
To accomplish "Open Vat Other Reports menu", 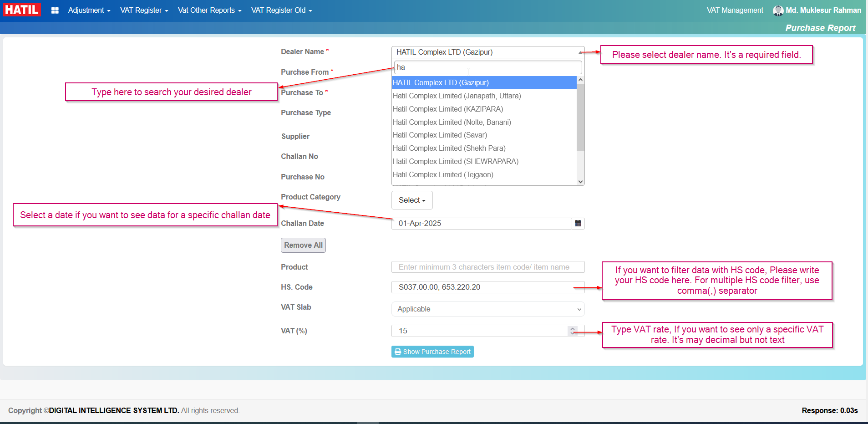I will tap(210, 10).
